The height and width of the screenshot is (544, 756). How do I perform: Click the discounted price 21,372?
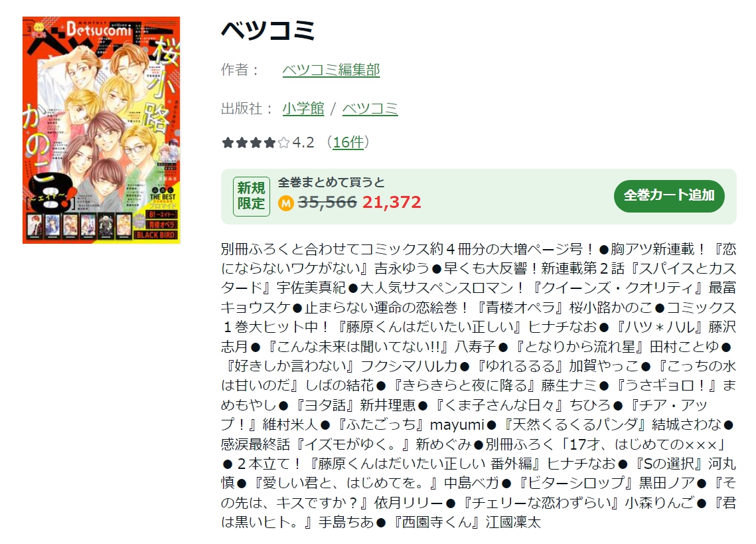pos(392,202)
